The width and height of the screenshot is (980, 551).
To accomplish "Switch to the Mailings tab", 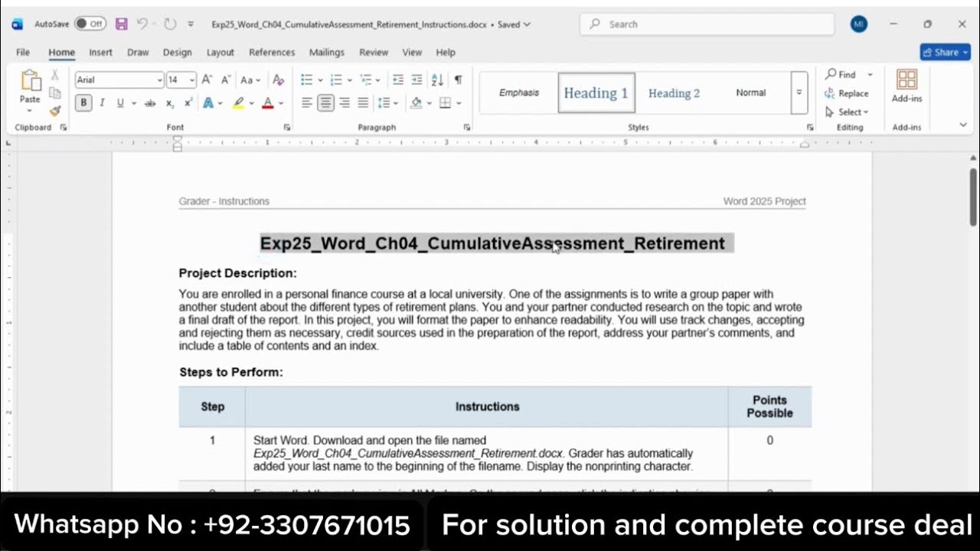I will (x=327, y=52).
